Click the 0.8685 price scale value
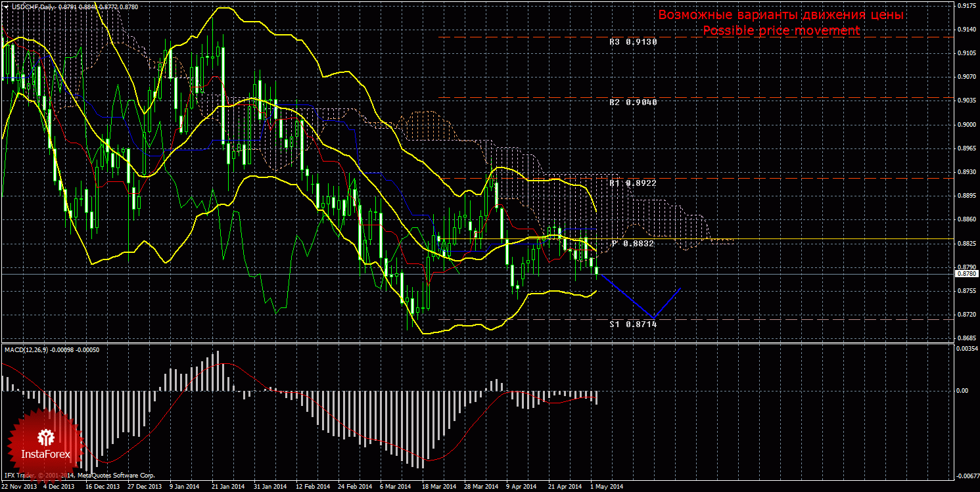Image resolution: width=980 pixels, height=492 pixels. (x=966, y=338)
